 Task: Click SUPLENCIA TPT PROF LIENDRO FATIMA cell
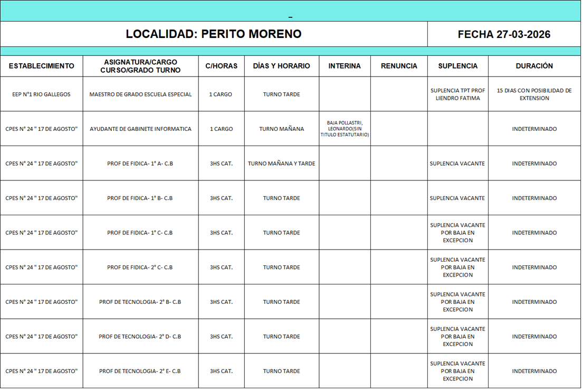tap(457, 94)
